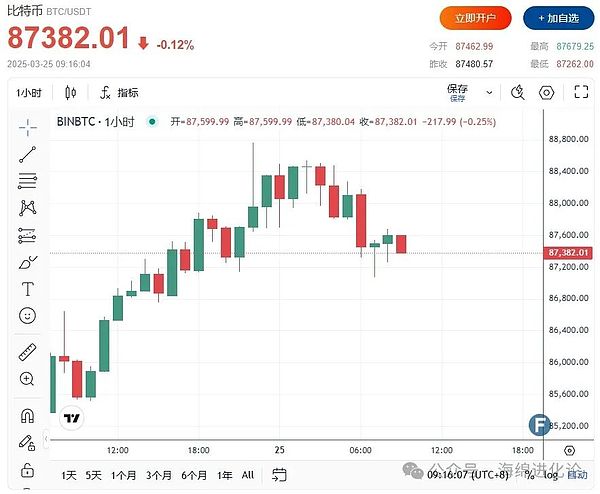
Task: Open the 1小时 interval dropdown
Action: [x=30, y=93]
